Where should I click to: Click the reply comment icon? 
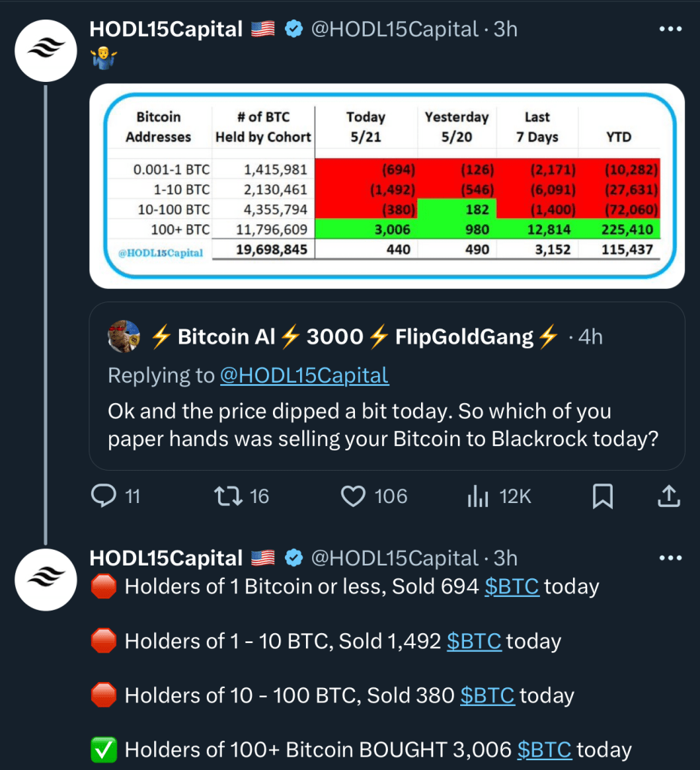(104, 496)
